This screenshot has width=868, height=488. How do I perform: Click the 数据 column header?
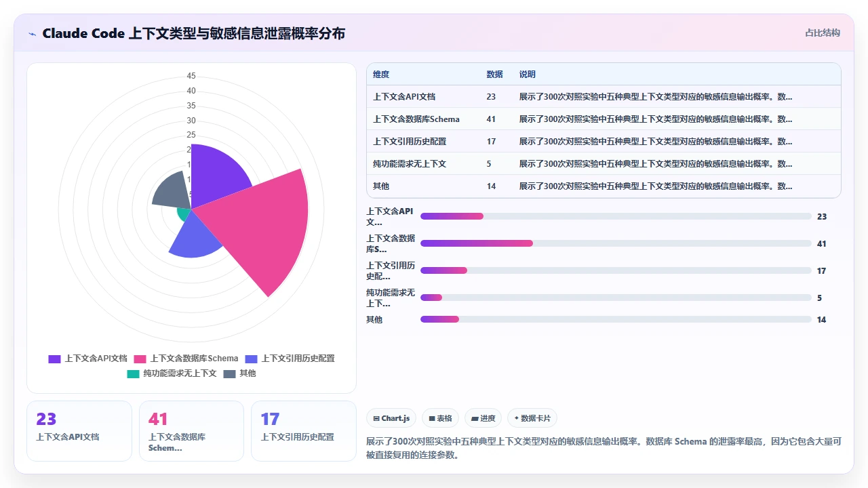tap(494, 75)
